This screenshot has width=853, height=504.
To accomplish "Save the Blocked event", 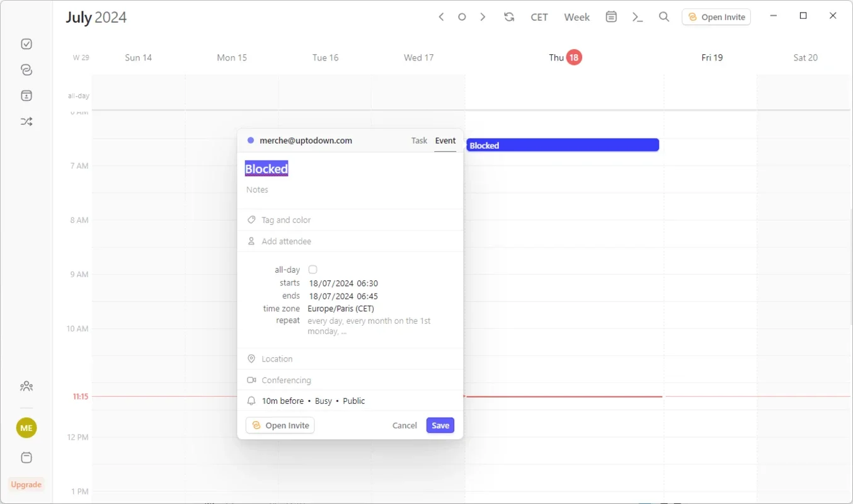I will (x=440, y=425).
